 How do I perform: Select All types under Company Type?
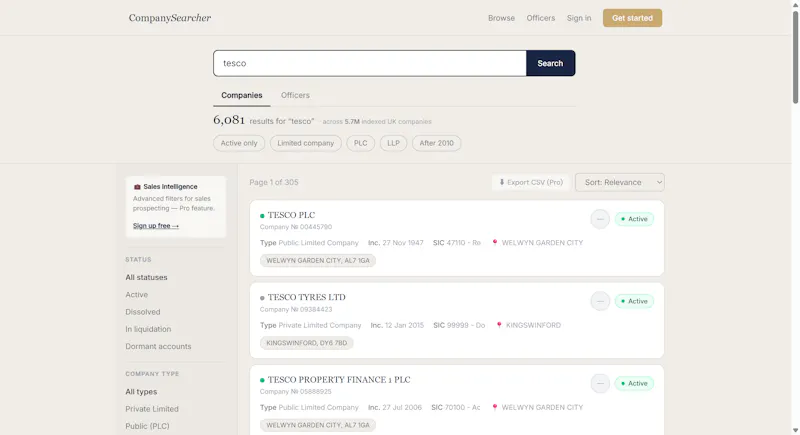(x=141, y=392)
